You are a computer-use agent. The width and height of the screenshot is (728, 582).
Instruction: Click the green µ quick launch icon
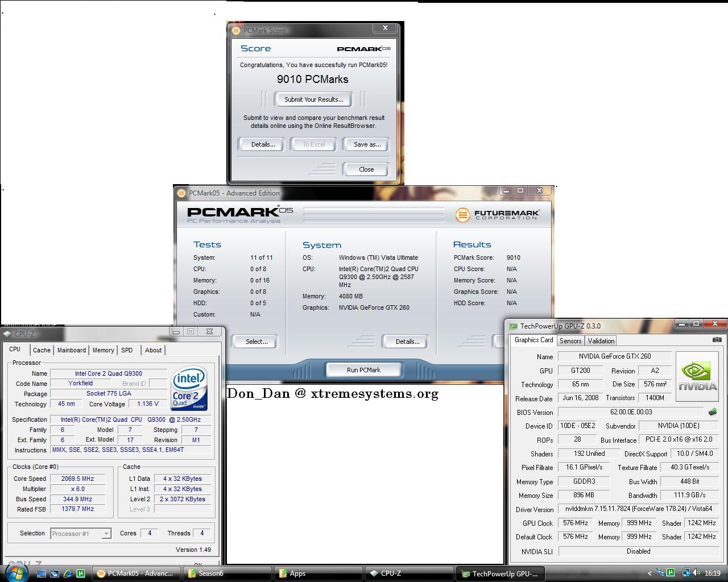click(x=81, y=573)
